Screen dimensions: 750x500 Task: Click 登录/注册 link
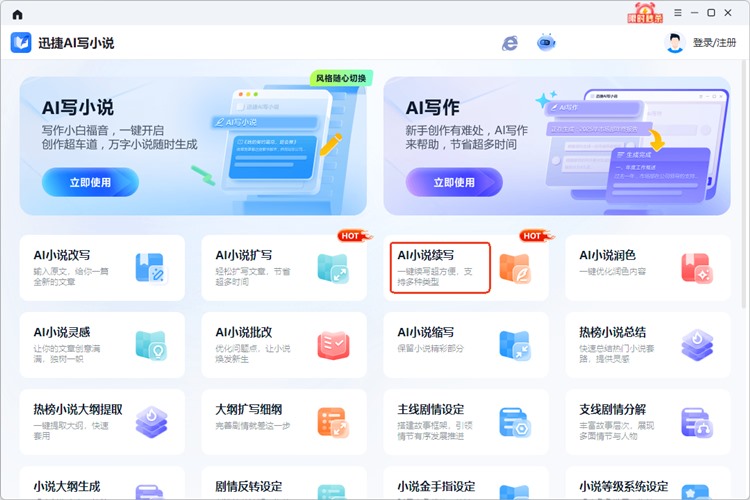coord(714,43)
